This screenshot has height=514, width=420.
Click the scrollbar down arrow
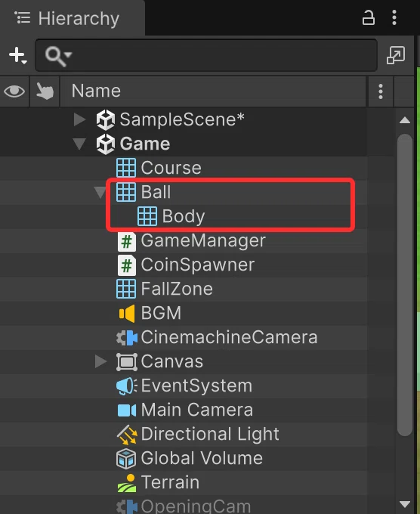[405, 504]
